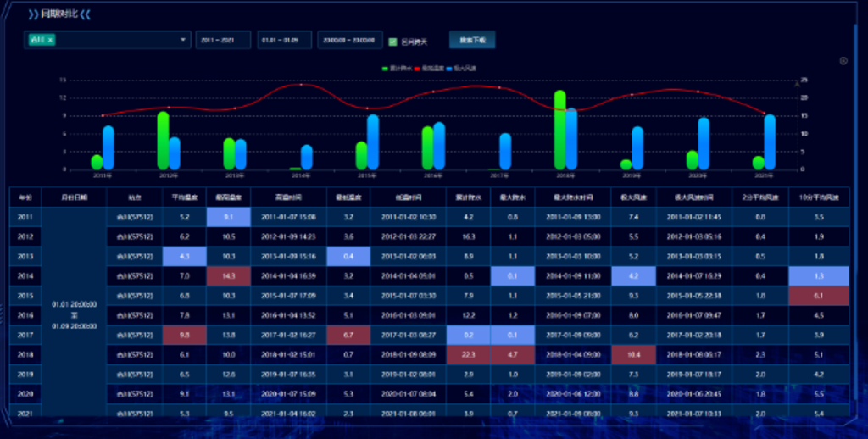Click the red highlighted 6.1 cell in row 2015
868x439 pixels.
(x=819, y=296)
